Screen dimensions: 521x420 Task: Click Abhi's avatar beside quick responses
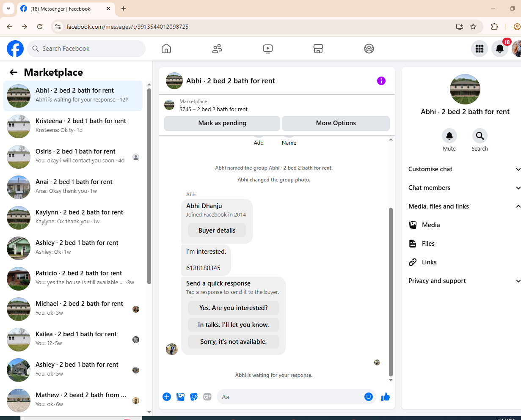tap(172, 349)
